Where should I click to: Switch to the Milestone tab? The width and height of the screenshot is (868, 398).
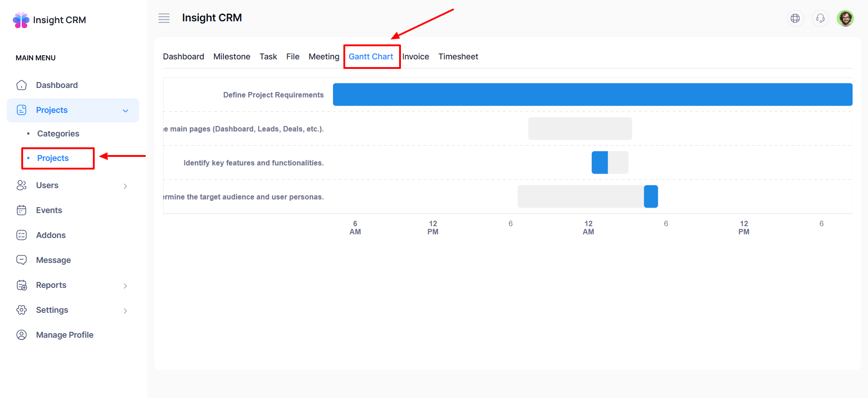(x=231, y=57)
